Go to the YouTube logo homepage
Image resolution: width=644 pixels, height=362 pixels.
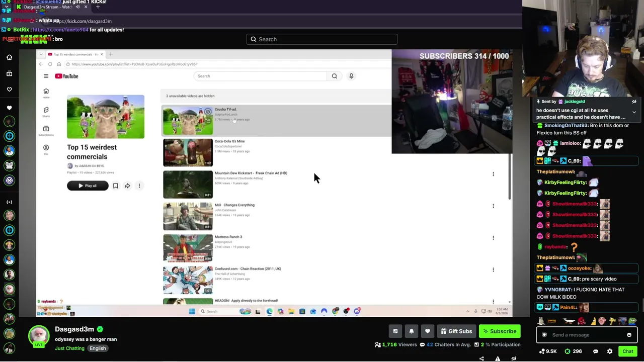pyautogui.click(x=67, y=76)
